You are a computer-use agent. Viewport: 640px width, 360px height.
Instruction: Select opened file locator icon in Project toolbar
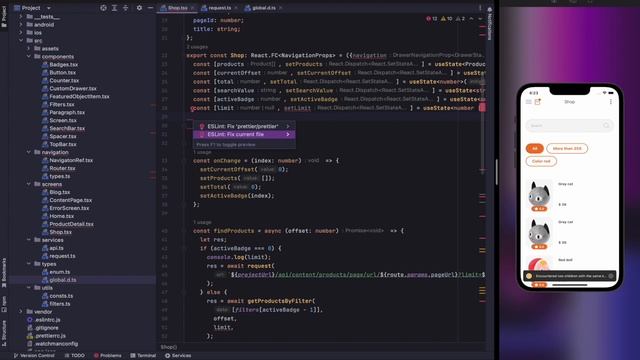click(x=103, y=8)
